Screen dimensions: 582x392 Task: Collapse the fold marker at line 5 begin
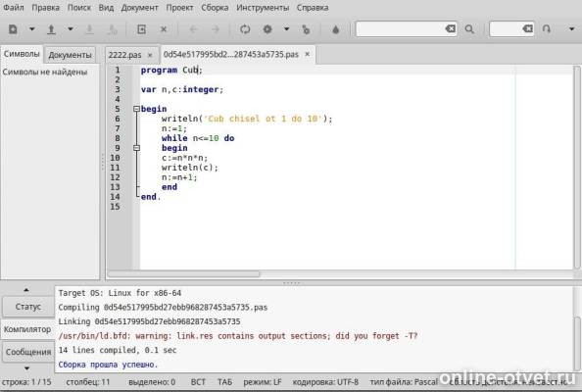tap(136, 109)
